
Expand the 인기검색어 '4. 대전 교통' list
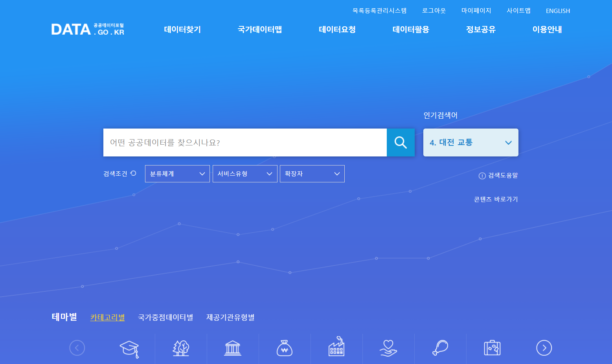[x=471, y=142]
